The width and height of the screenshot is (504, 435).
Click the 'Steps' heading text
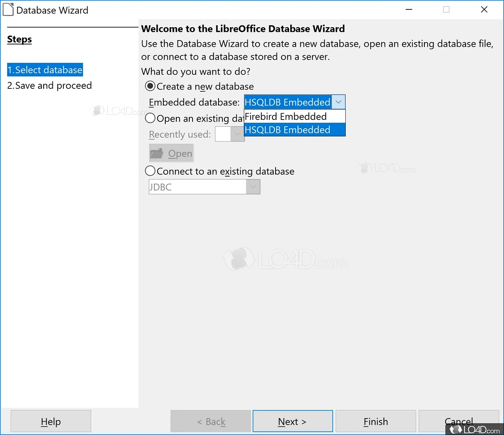point(19,39)
